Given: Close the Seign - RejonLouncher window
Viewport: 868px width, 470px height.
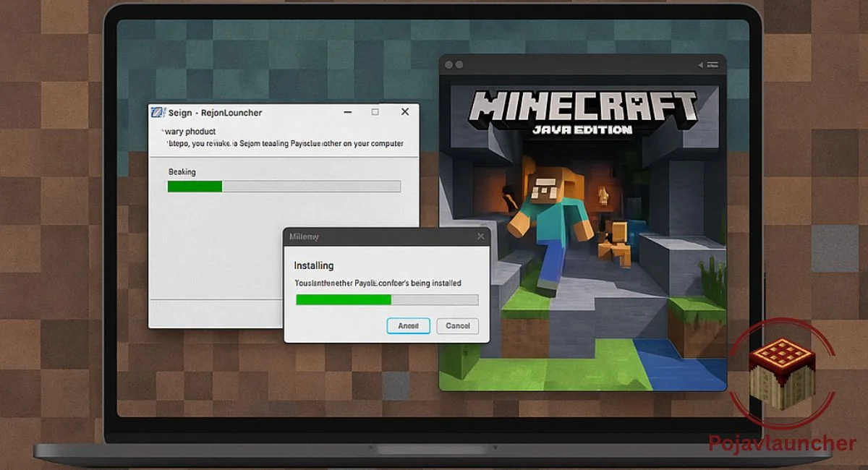Looking at the screenshot, I should pos(405,112).
